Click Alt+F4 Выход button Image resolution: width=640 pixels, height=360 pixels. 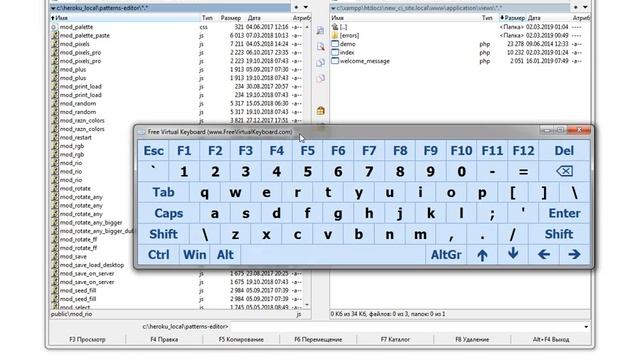click(551, 339)
